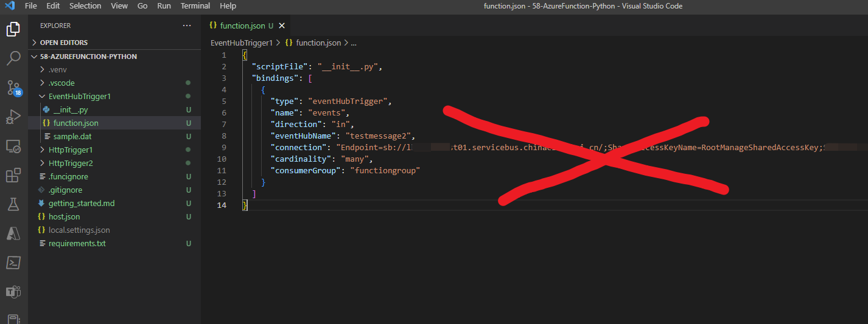Open the Terminal menu
The width and height of the screenshot is (868, 324).
coord(195,6)
